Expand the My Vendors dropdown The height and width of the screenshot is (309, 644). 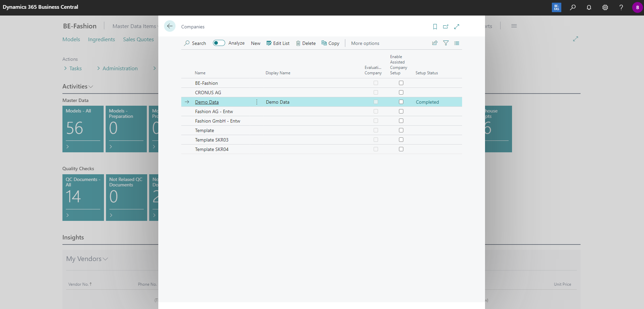point(105,259)
